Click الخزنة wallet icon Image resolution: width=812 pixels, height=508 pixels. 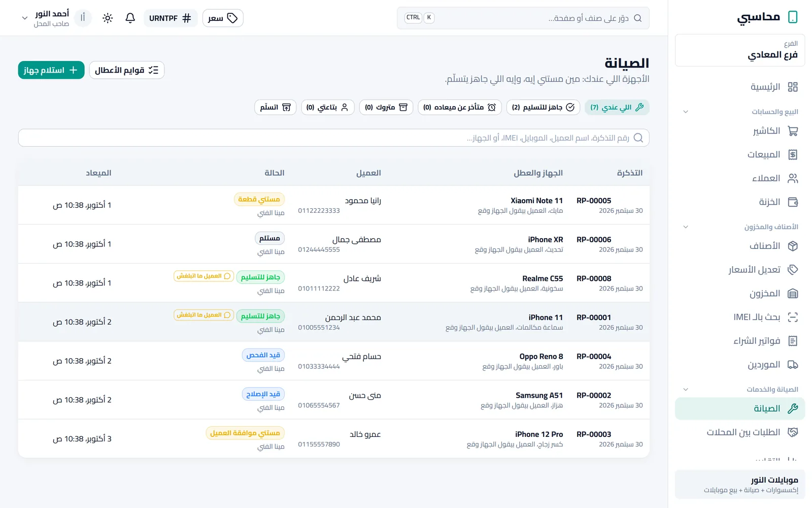pos(793,202)
